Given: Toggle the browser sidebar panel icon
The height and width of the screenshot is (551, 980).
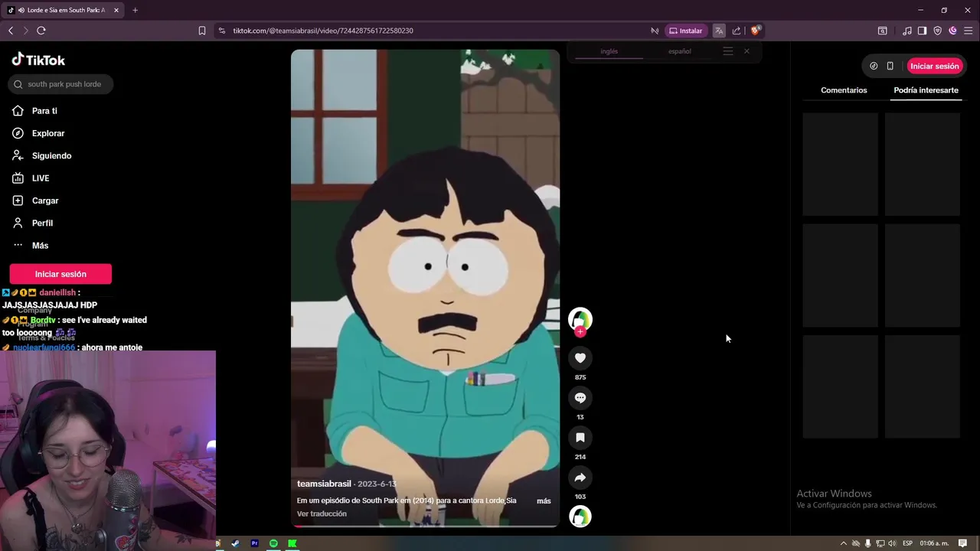Looking at the screenshot, I should point(922,31).
